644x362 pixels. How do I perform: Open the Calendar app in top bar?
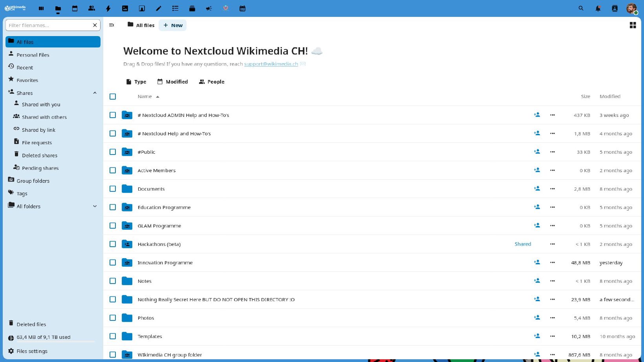[x=75, y=8]
